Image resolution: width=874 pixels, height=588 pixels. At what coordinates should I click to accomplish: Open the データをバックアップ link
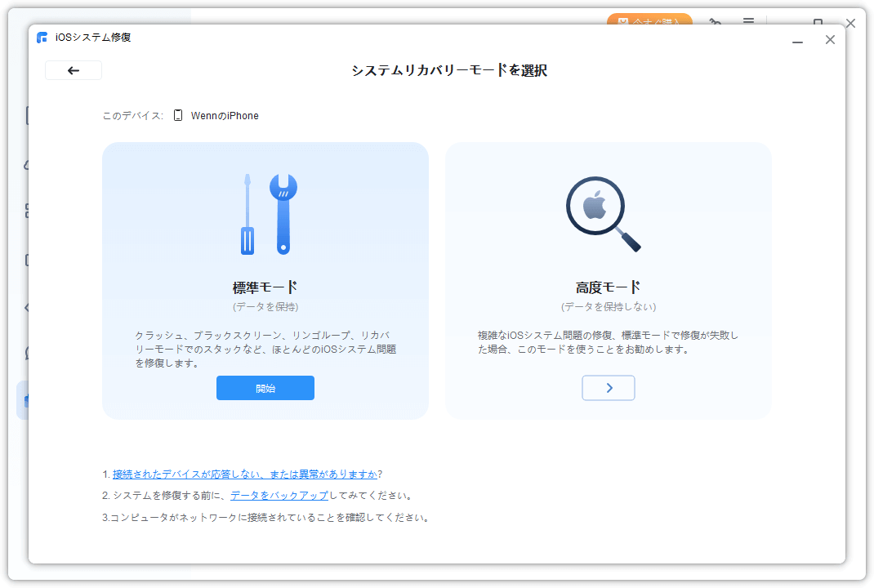279,496
